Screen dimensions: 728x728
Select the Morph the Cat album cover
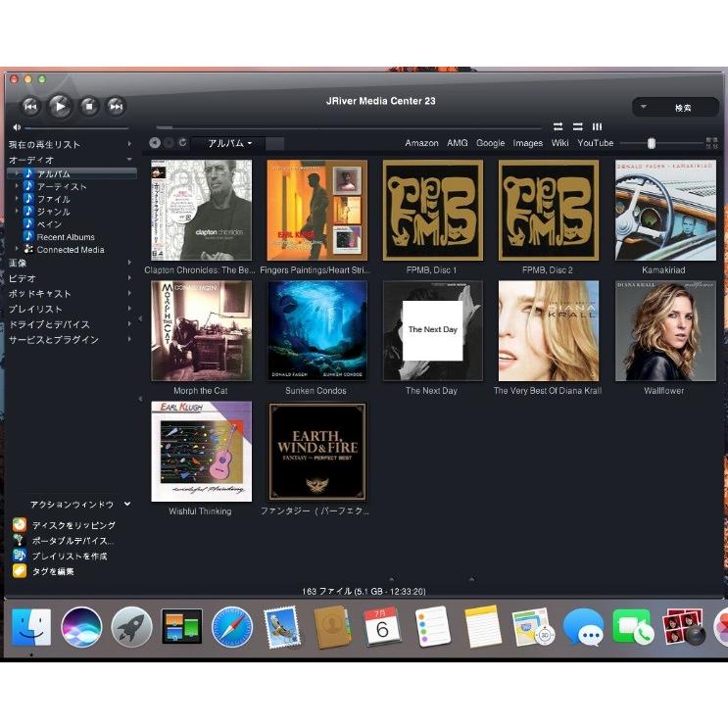click(x=202, y=330)
